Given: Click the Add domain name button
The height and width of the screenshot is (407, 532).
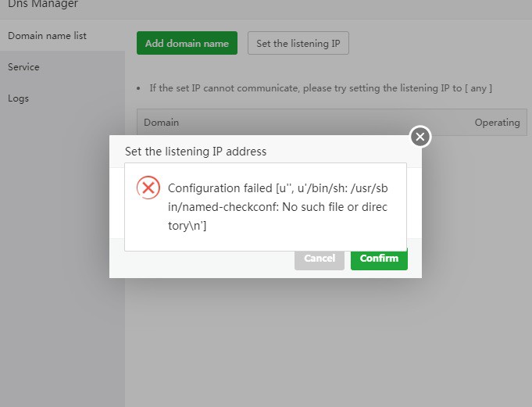Looking at the screenshot, I should click(x=187, y=43).
